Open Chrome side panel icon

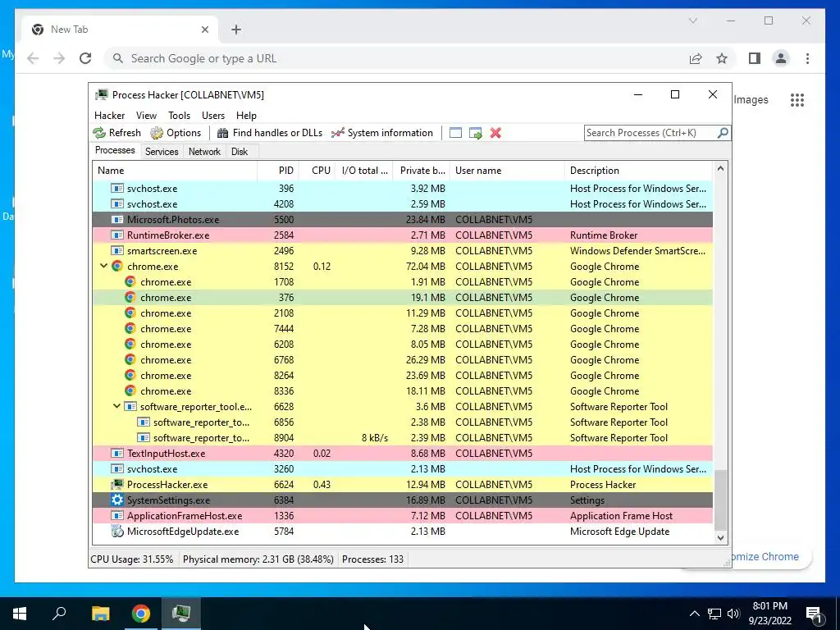coord(755,58)
